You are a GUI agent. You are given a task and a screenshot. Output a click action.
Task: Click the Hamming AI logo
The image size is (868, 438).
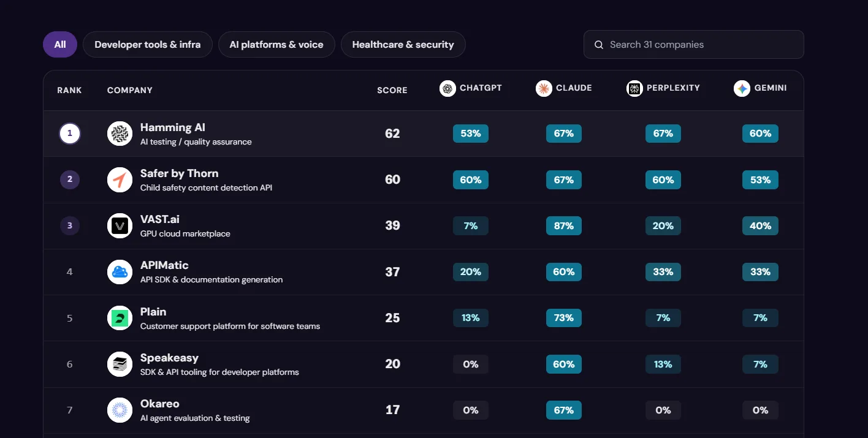point(120,134)
